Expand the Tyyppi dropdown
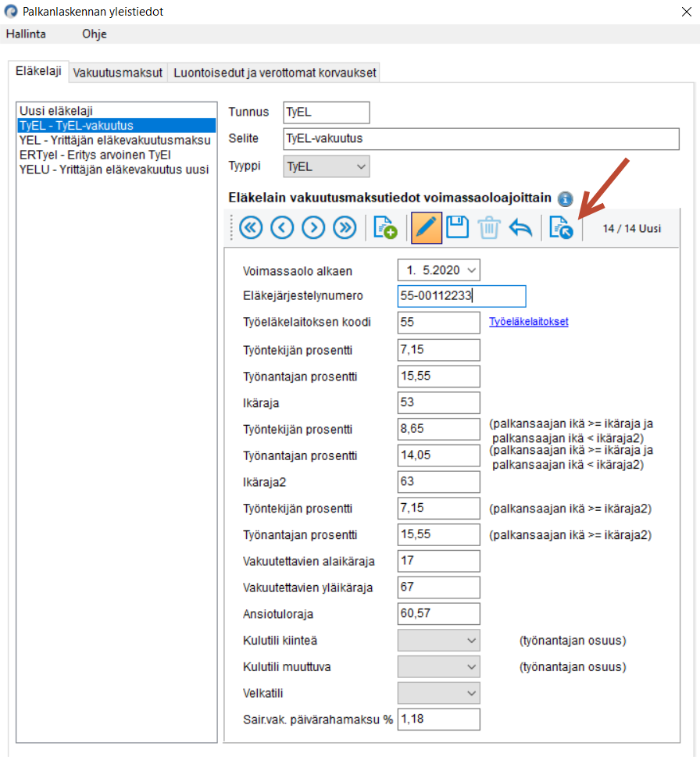 327,166
